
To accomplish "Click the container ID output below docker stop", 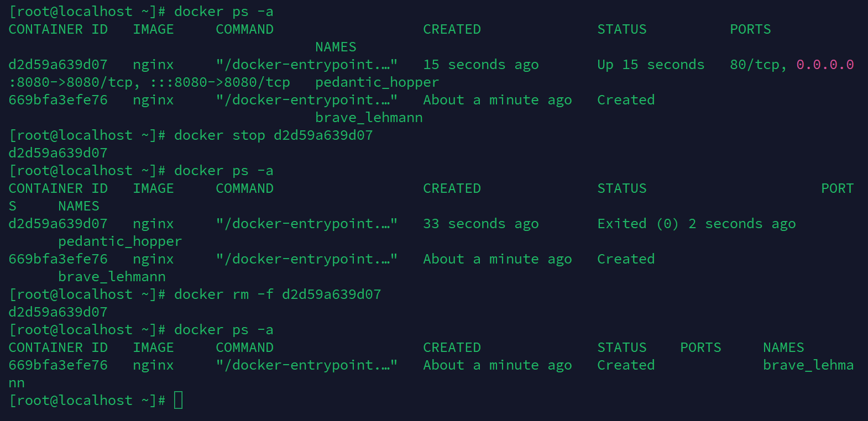I will 58,153.
